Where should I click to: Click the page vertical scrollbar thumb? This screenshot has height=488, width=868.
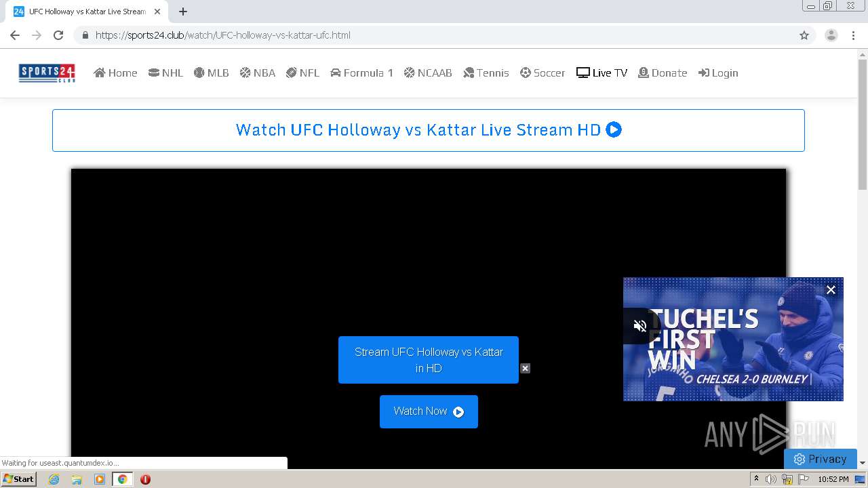(863, 125)
